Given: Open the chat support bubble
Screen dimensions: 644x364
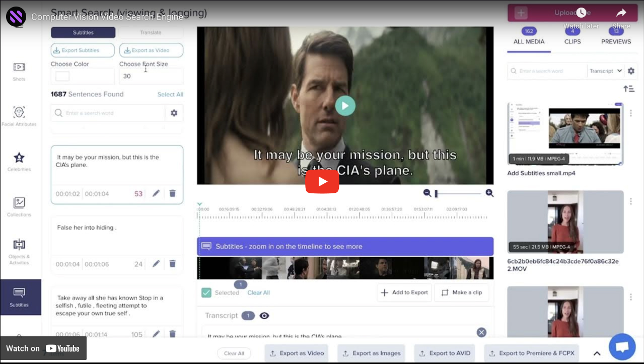Looking at the screenshot, I should point(622,347).
